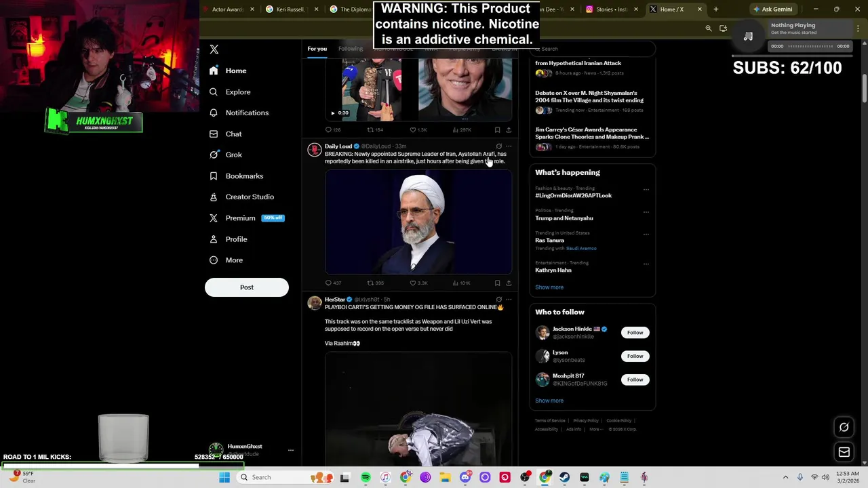Open the Kathryn Hahn trend
Image resolution: width=868 pixels, height=488 pixels.
(553, 270)
